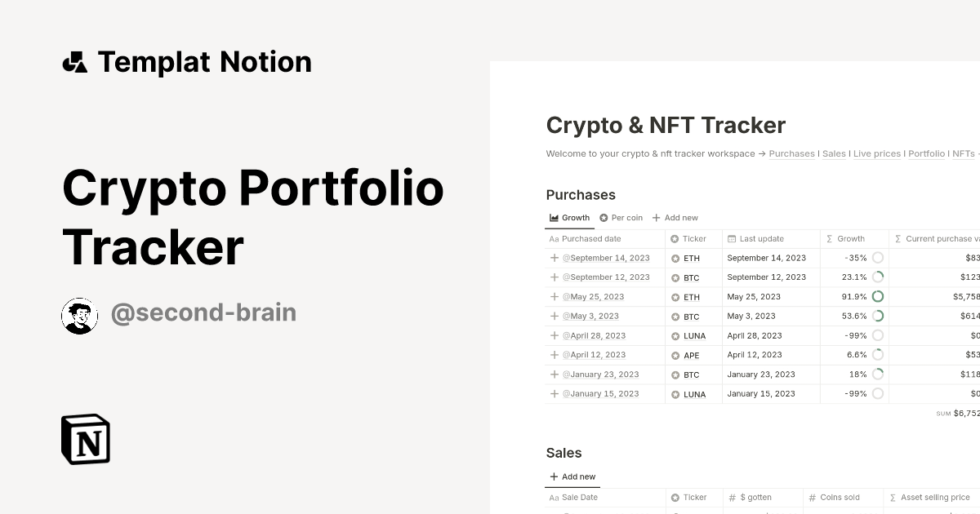This screenshot has height=514, width=980.
Task: Click the Ticker column select icon
Action: coord(675,238)
